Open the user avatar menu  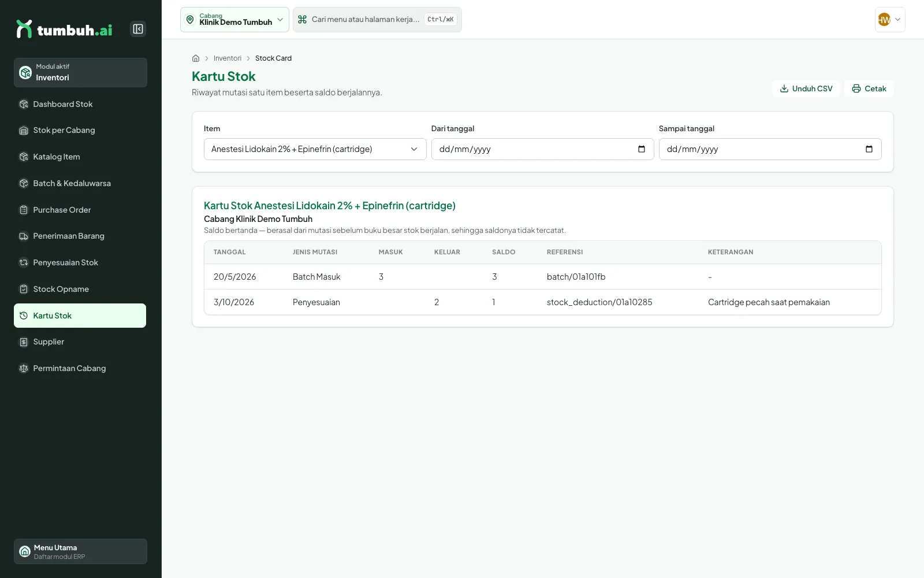click(x=890, y=20)
